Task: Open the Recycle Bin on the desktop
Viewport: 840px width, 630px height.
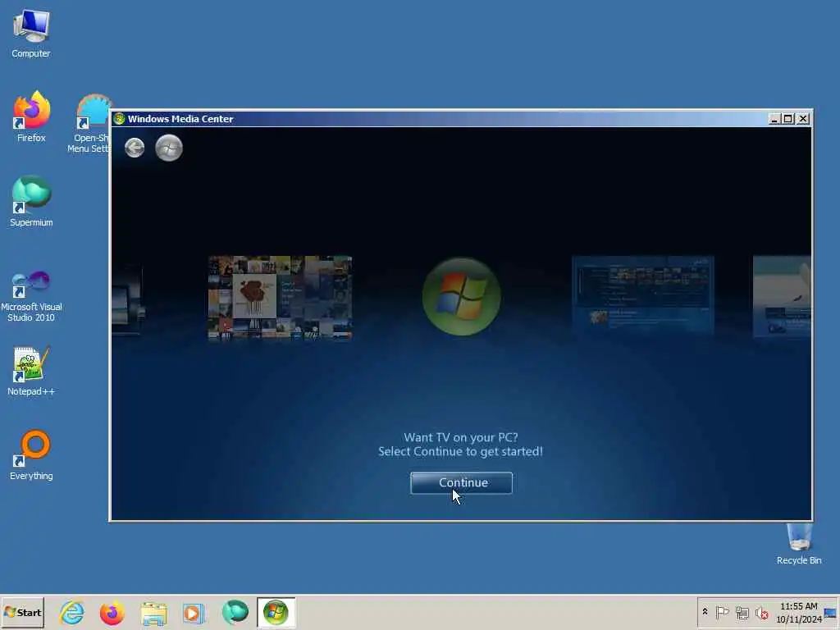Action: (799, 544)
